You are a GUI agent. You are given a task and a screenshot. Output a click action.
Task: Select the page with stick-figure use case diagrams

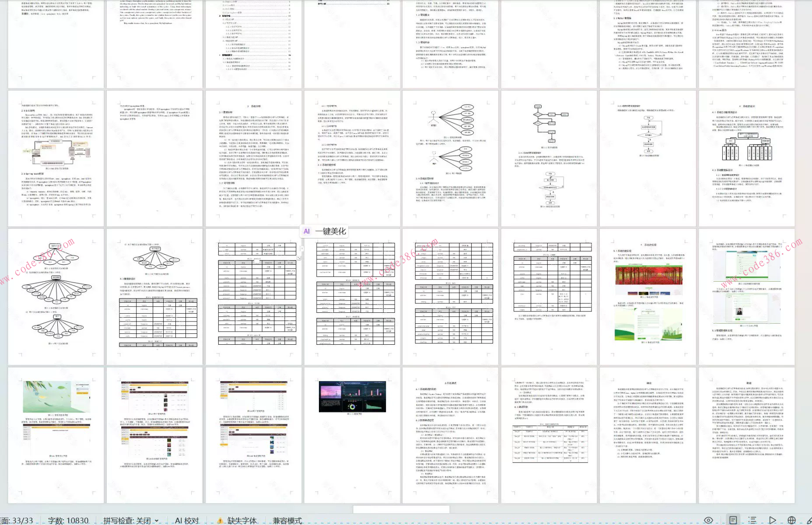tap(451, 158)
